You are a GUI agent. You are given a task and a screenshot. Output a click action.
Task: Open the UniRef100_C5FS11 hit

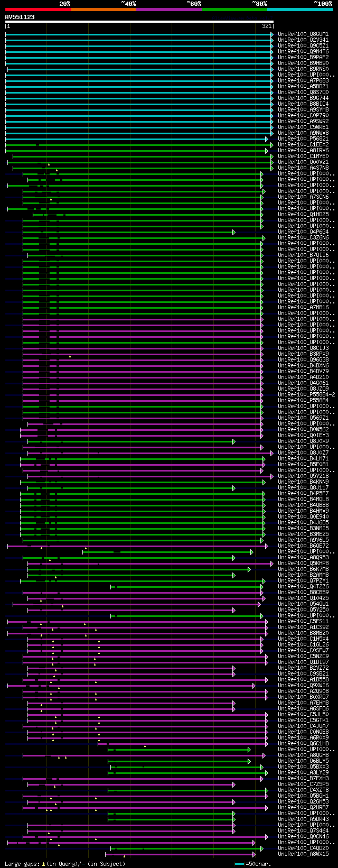[x=303, y=622]
